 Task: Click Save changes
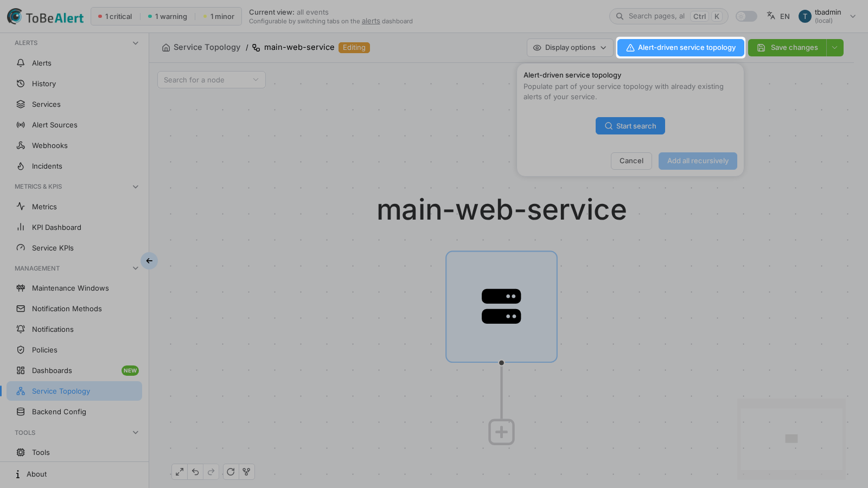(787, 48)
